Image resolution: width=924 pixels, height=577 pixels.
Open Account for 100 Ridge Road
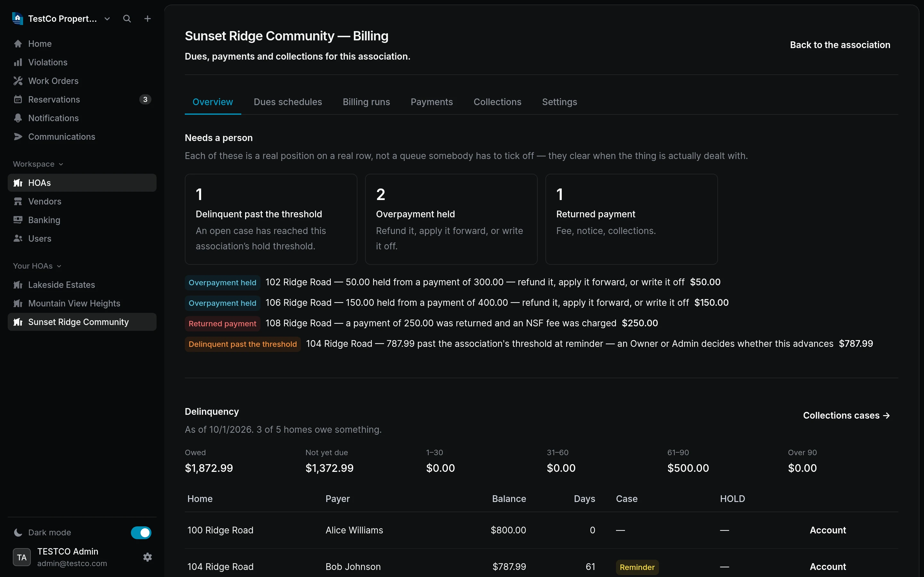pyautogui.click(x=828, y=530)
